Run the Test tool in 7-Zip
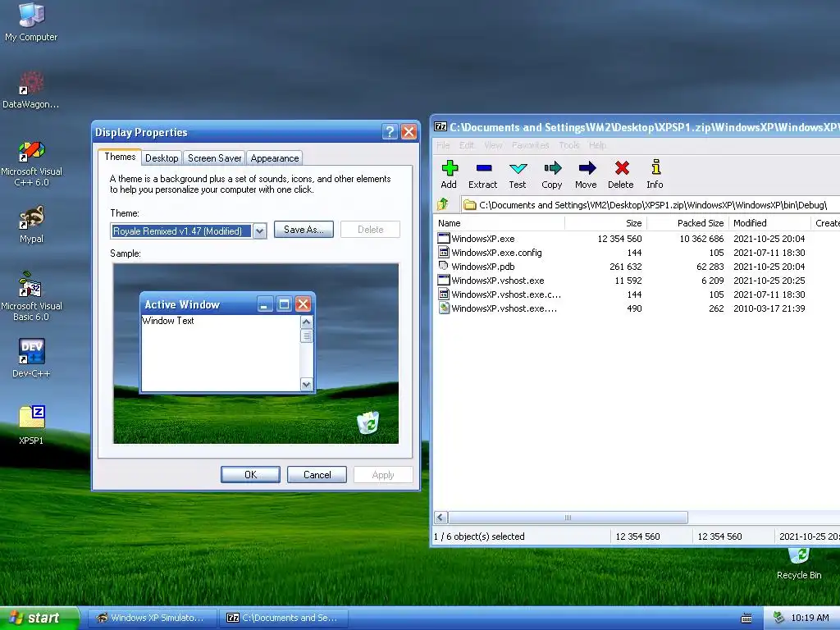The image size is (840, 630). [x=518, y=175]
